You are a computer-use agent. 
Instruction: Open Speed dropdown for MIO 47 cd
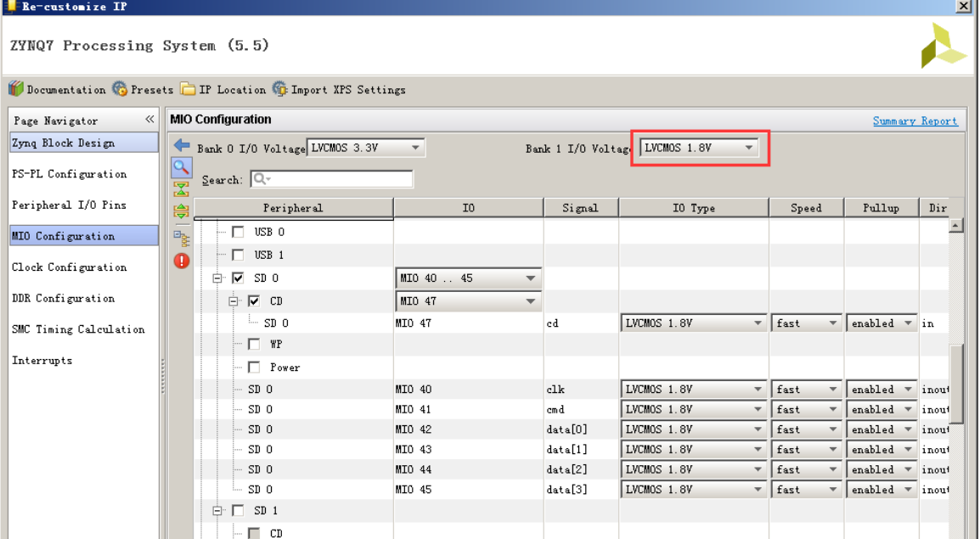pyautogui.click(x=806, y=323)
